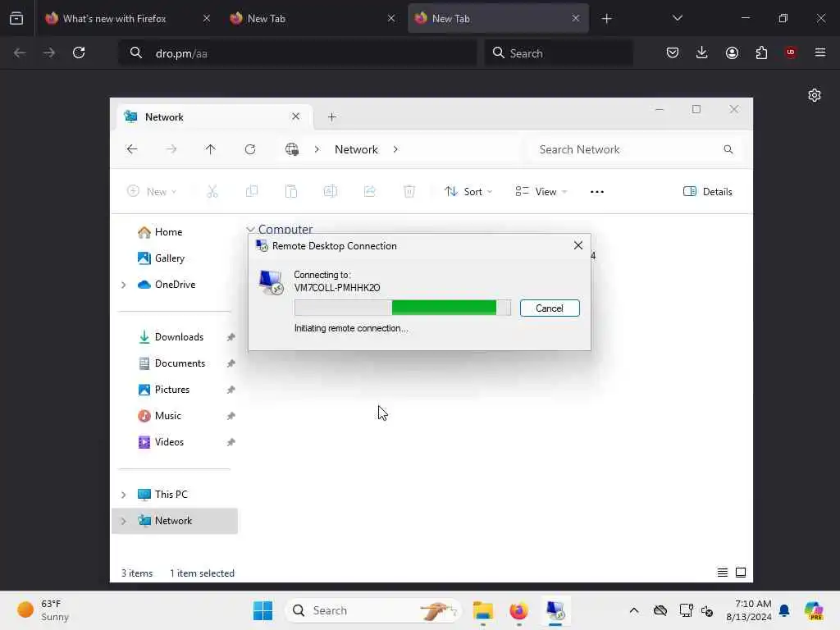The width and height of the screenshot is (840, 630).
Task: Expand the Network tree node
Action: tap(124, 521)
